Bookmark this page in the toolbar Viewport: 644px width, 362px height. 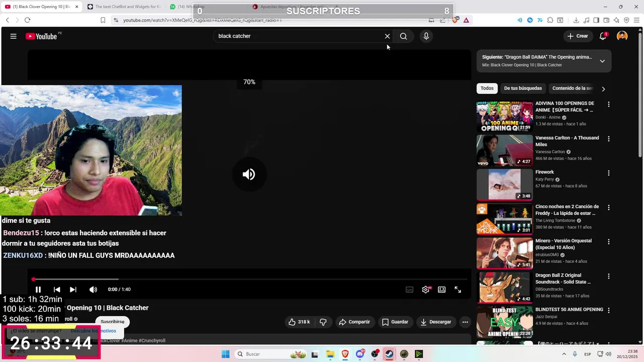point(103,20)
